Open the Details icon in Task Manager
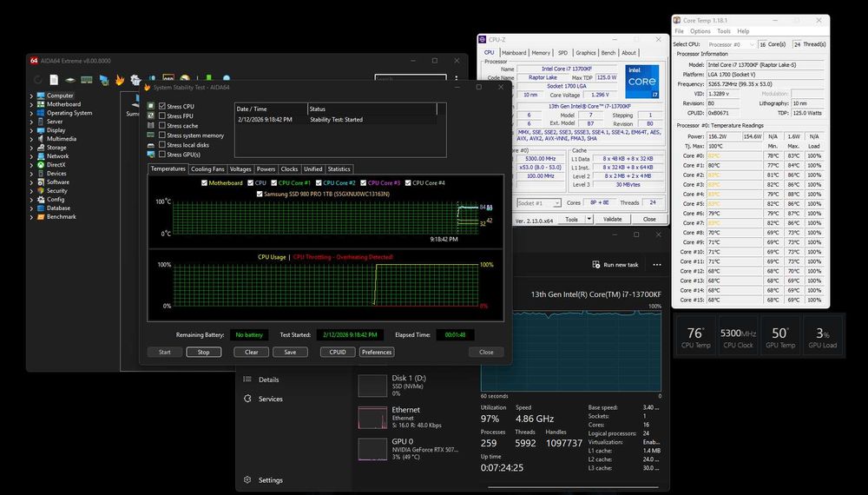Screen dimensions: 868x495 247,379
